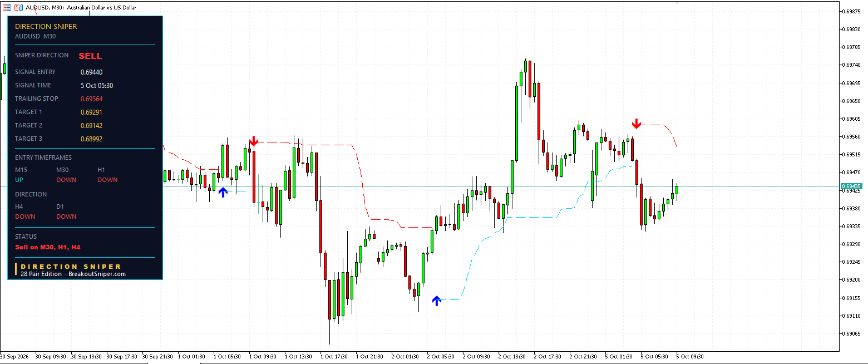Open the BreakoutSniper.com footer text
The image size is (868, 364).
click(x=97, y=274)
